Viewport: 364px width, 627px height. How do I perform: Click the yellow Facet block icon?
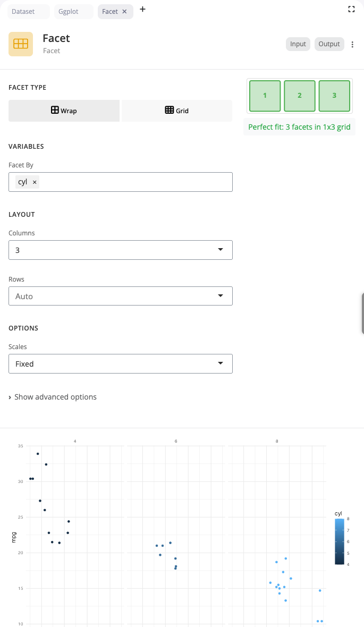[x=21, y=44]
